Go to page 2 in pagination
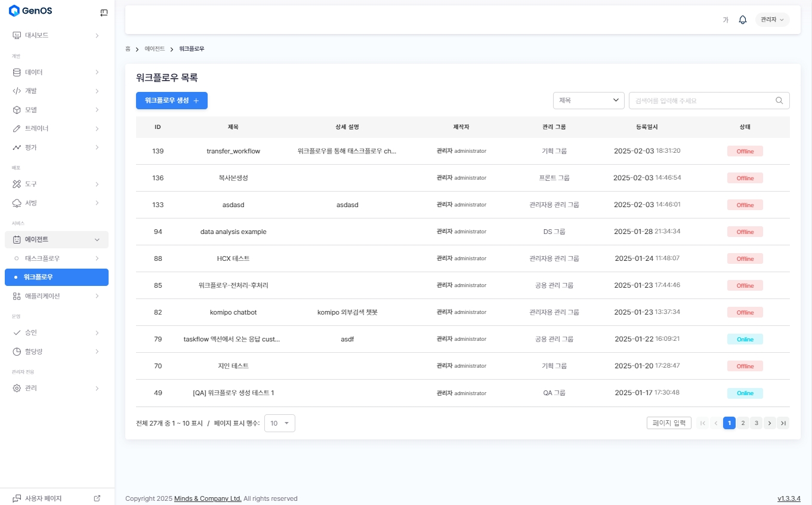 pyautogui.click(x=743, y=423)
